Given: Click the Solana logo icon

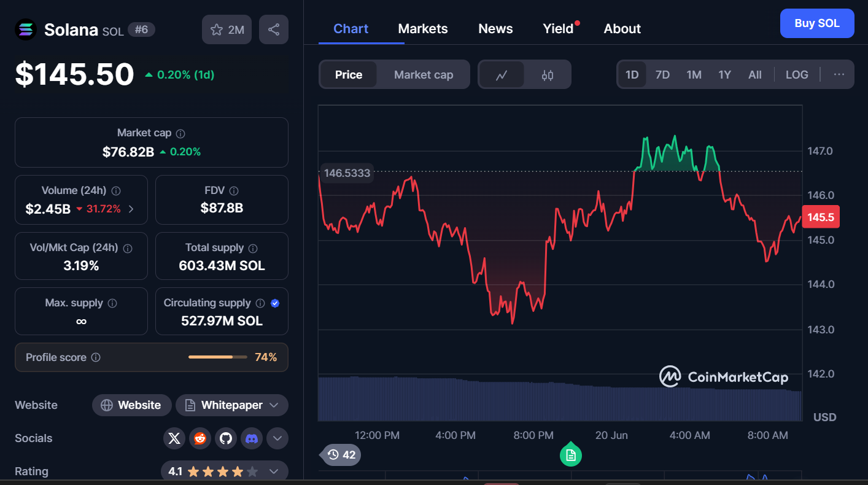Looking at the screenshot, I should click(x=26, y=29).
